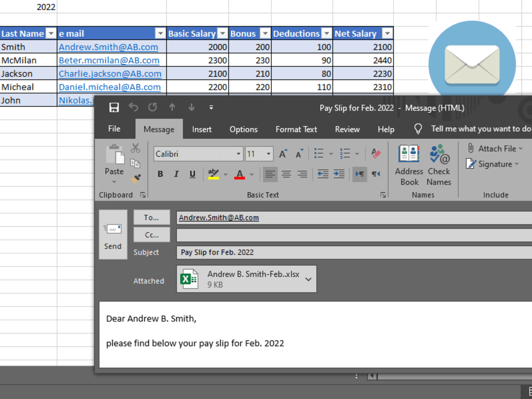
Task: Click the empty Cc recipient field
Action: [354, 235]
